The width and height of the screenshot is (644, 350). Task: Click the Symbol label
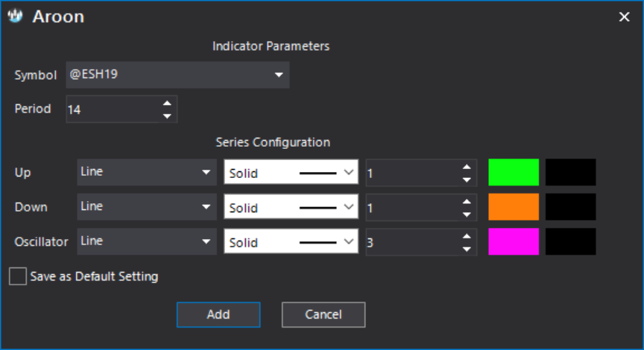[x=35, y=75]
